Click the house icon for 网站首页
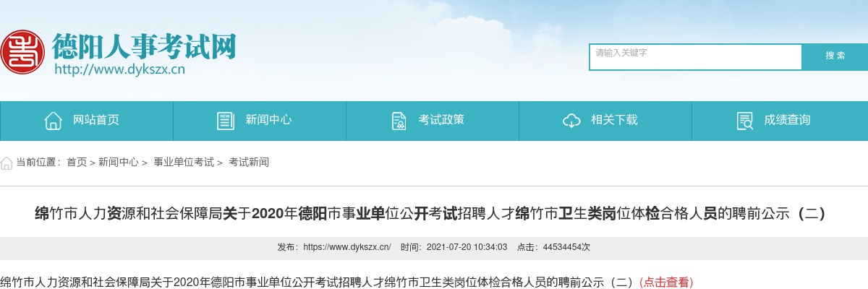 coord(53,121)
